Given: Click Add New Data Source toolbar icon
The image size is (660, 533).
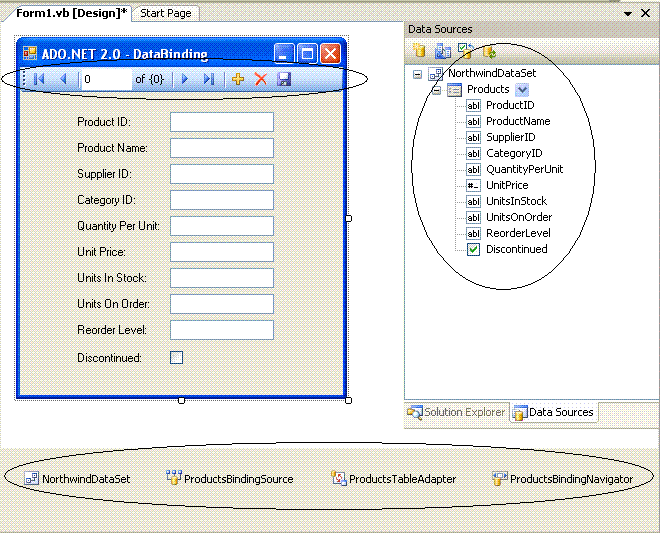Looking at the screenshot, I should [419, 51].
